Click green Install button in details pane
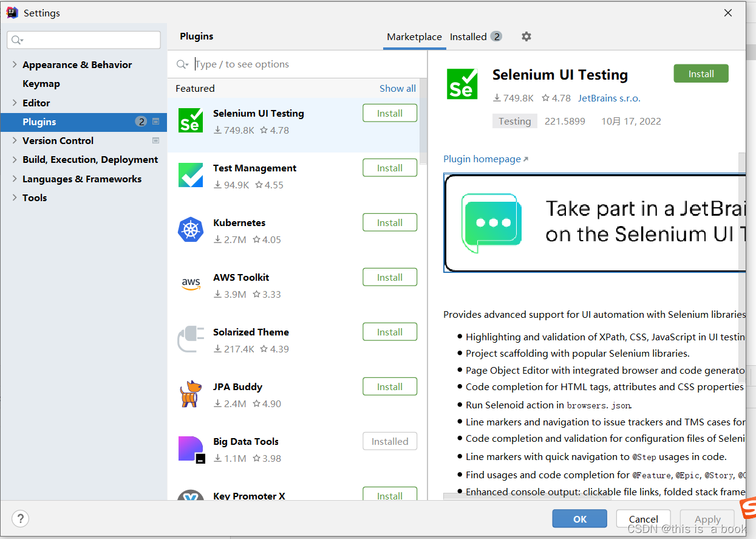 (x=701, y=74)
